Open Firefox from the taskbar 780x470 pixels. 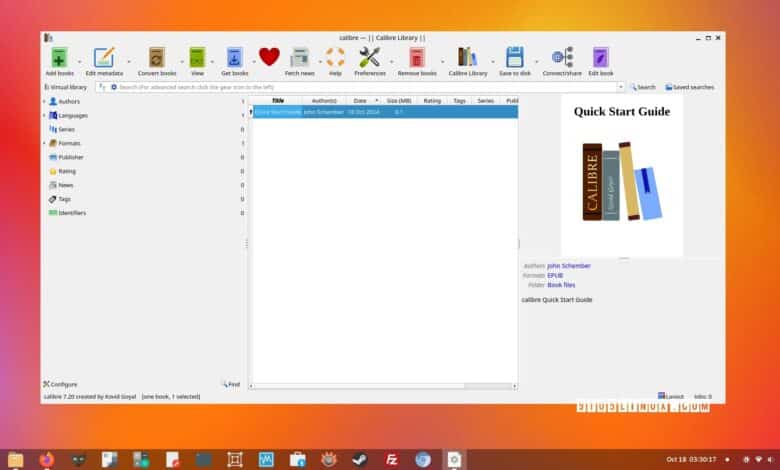tap(46, 459)
